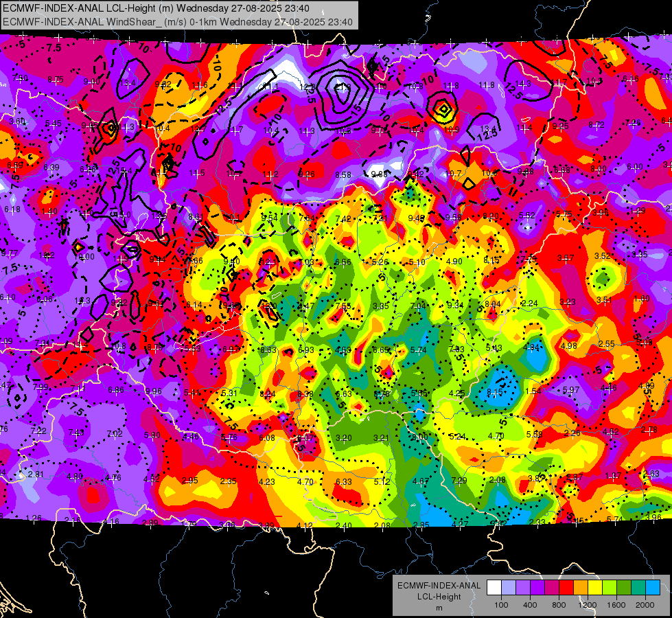Click the 6.86 grid value on map

pyautogui.click(x=116, y=390)
